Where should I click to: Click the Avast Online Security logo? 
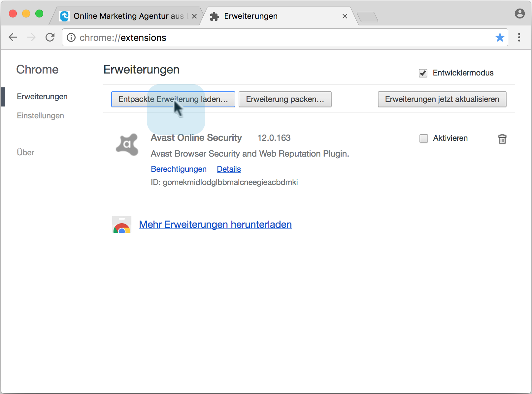(x=127, y=144)
